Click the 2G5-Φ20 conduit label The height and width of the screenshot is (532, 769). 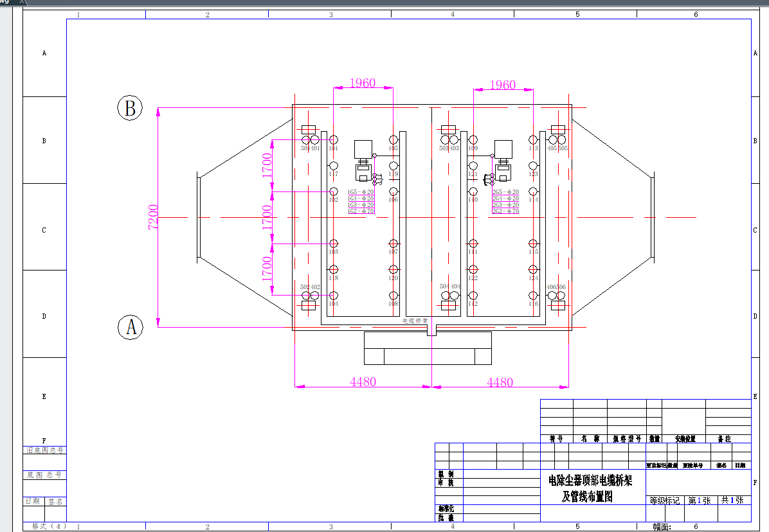(505, 192)
